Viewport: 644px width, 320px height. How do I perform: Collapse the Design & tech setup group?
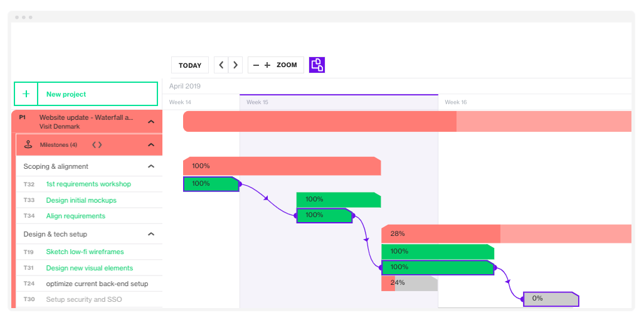[x=151, y=234]
